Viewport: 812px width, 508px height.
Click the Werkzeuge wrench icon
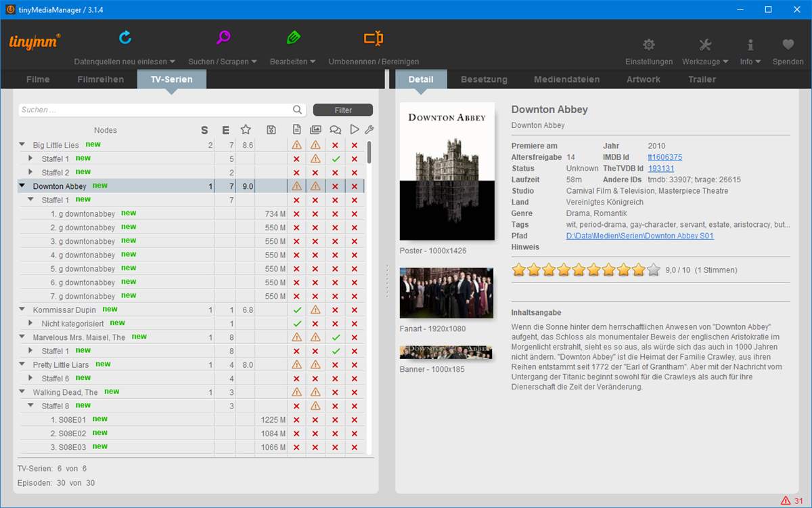[705, 45]
